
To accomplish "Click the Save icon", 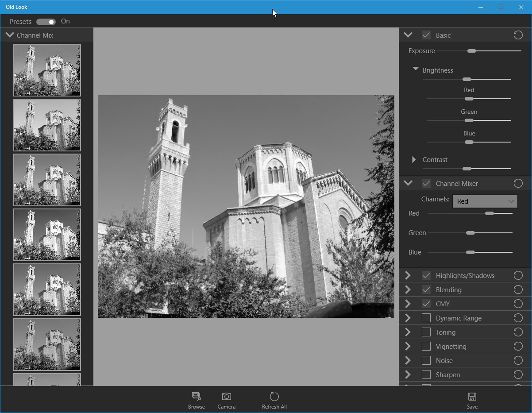I will click(x=472, y=397).
